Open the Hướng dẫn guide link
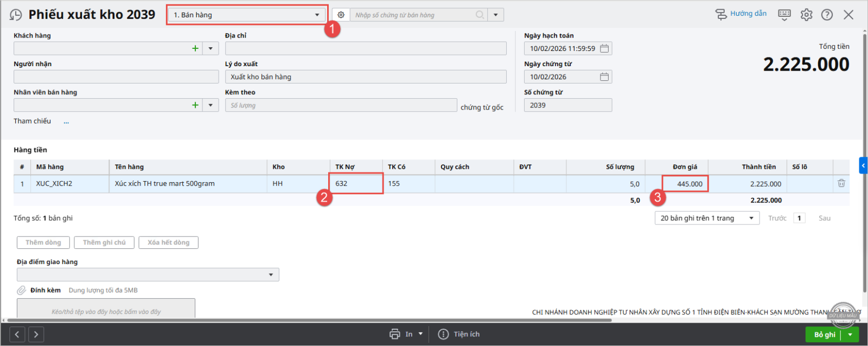 741,14
